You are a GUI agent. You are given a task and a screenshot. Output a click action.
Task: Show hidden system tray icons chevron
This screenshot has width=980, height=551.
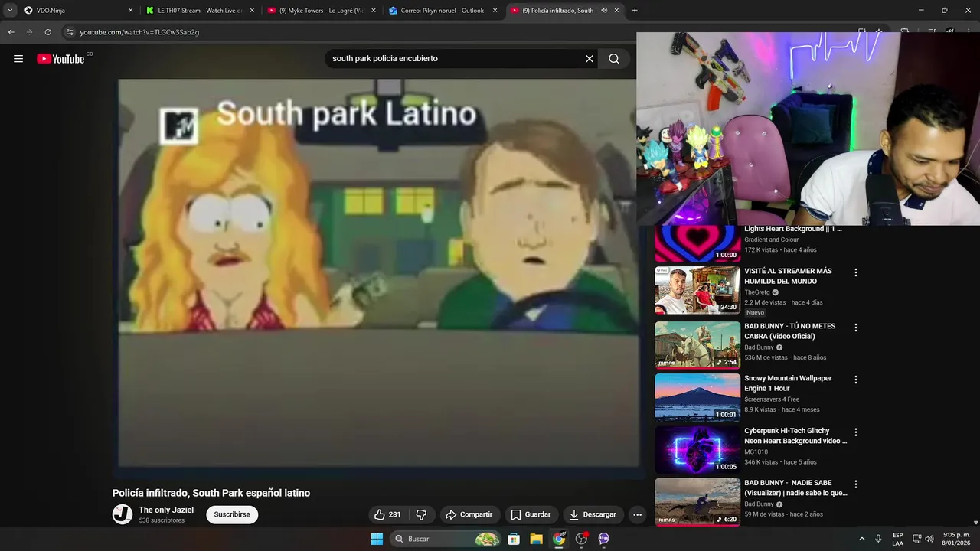[861, 539]
